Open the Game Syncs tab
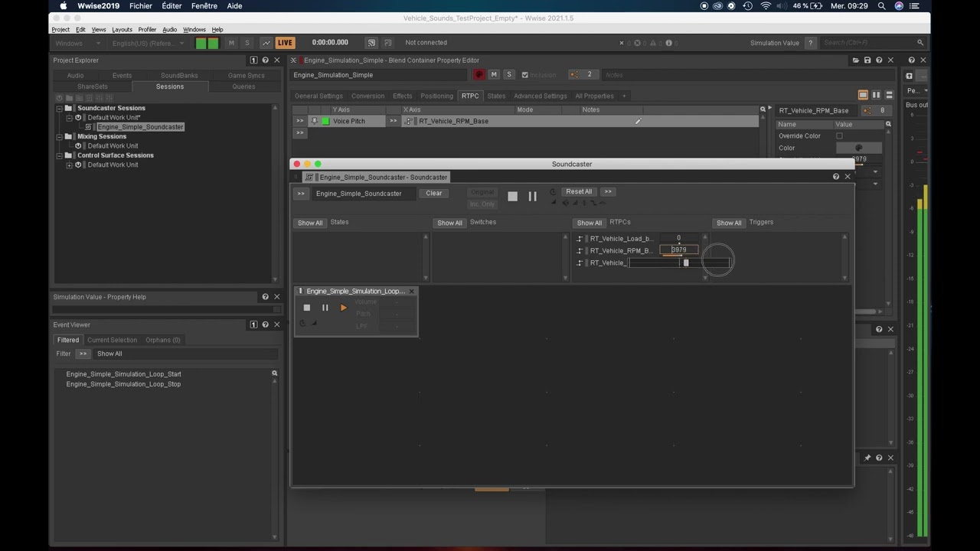Screen dimensions: 980x551 point(246,75)
